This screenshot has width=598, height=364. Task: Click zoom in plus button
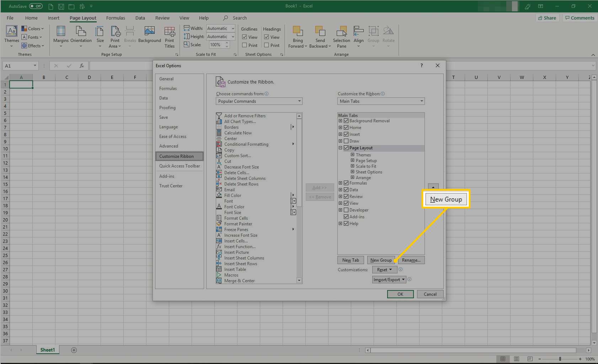(x=580, y=359)
